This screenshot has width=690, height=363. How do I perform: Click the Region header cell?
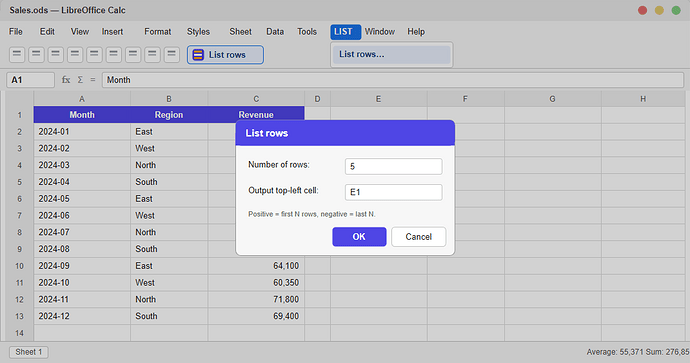pyautogui.click(x=169, y=115)
